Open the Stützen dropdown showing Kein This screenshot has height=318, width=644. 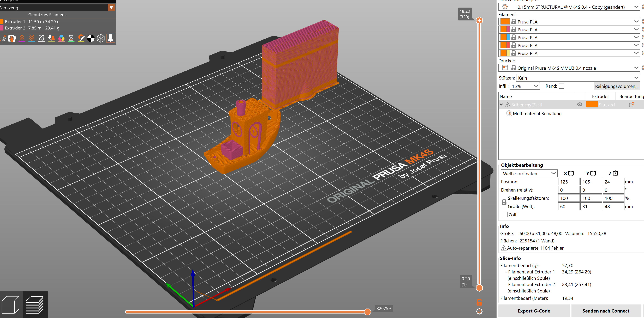[x=578, y=78]
